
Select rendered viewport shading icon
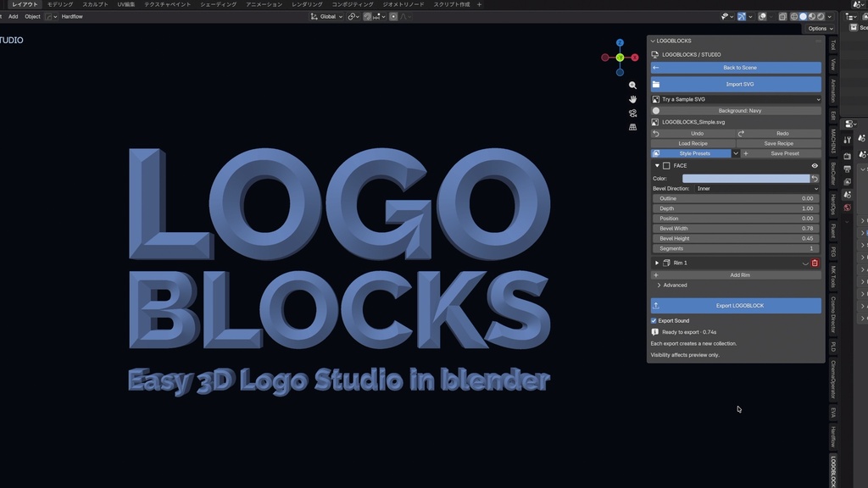(821, 17)
